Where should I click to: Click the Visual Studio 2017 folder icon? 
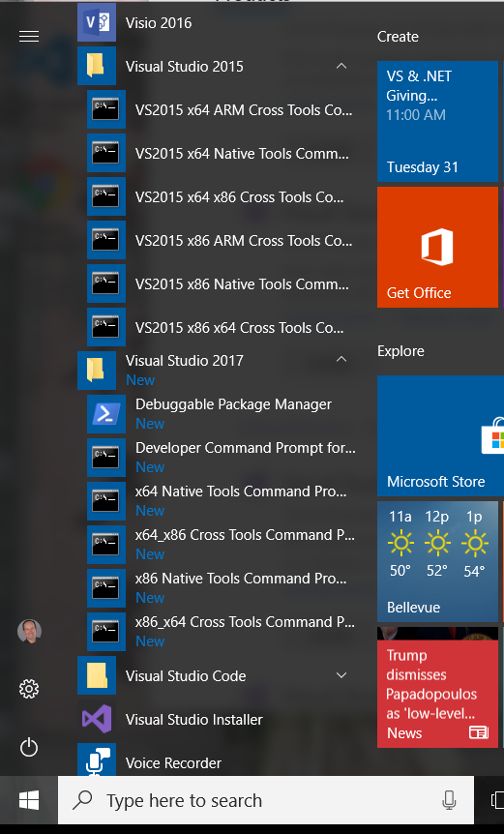(x=97, y=371)
